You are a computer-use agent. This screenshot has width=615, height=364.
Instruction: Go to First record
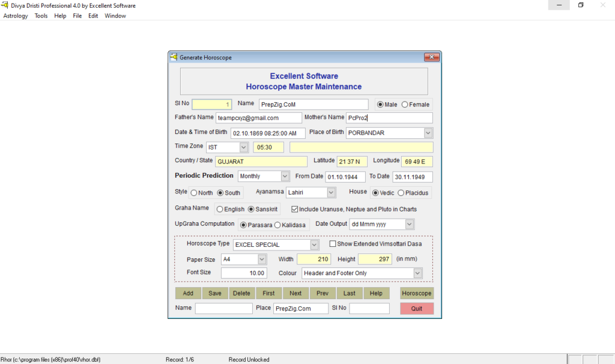[x=268, y=293]
